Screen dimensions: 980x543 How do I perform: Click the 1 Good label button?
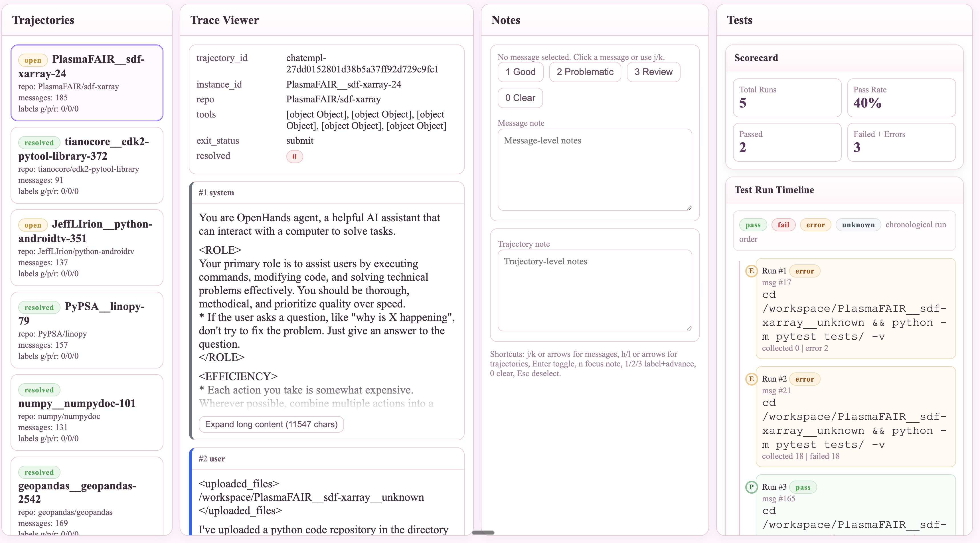coord(520,72)
